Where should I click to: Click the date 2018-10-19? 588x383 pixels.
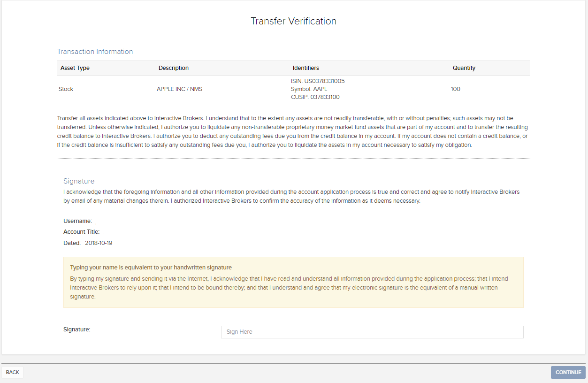coord(99,243)
